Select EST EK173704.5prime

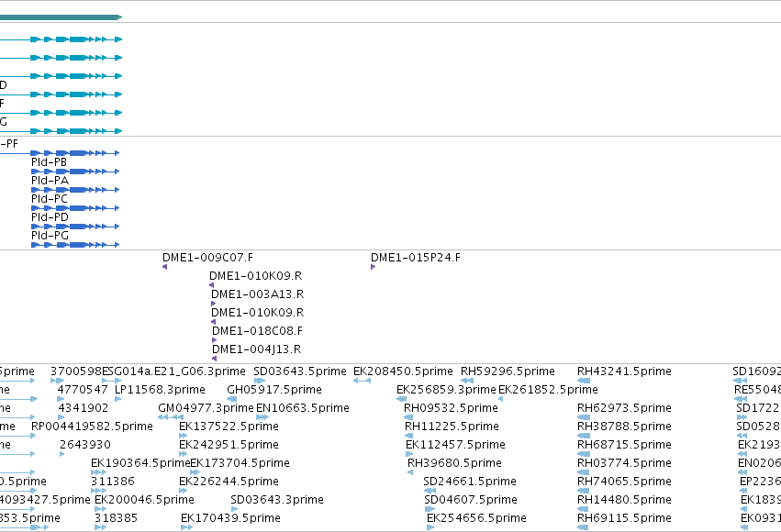click(240, 463)
